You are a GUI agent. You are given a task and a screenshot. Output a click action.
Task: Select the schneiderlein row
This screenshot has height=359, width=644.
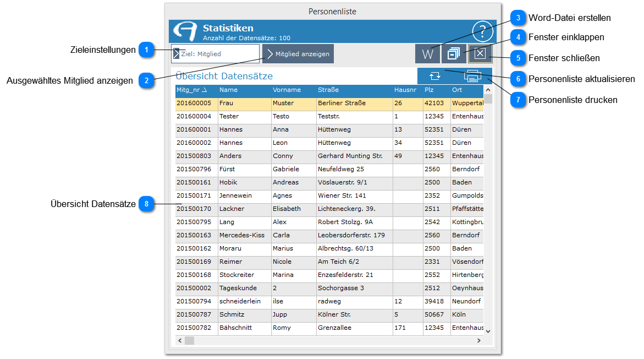pos(329,301)
